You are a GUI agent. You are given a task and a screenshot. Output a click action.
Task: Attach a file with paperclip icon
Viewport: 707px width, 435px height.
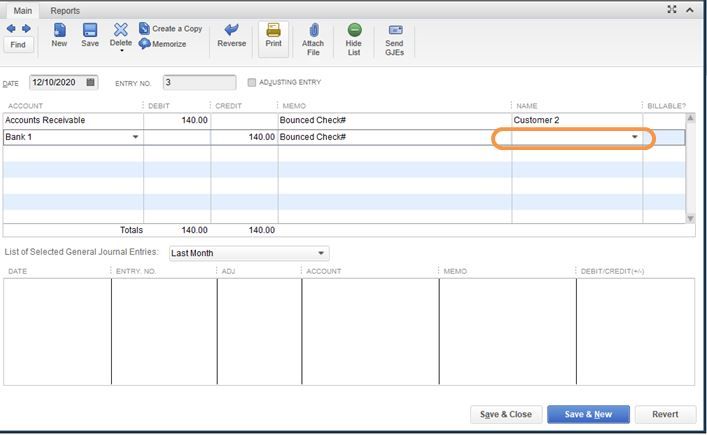tap(314, 30)
